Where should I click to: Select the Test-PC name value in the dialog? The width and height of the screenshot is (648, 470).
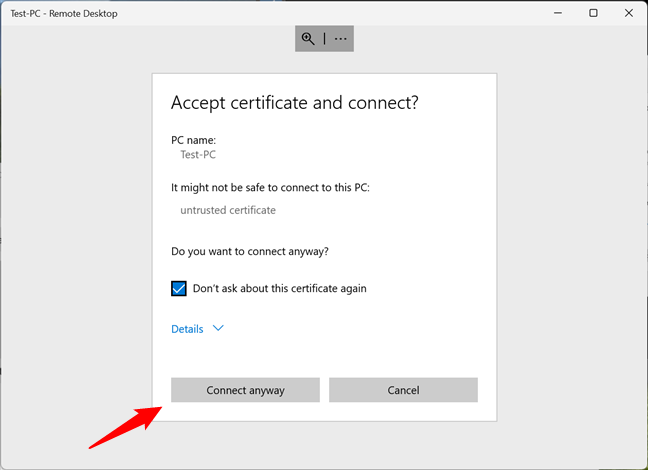click(198, 155)
